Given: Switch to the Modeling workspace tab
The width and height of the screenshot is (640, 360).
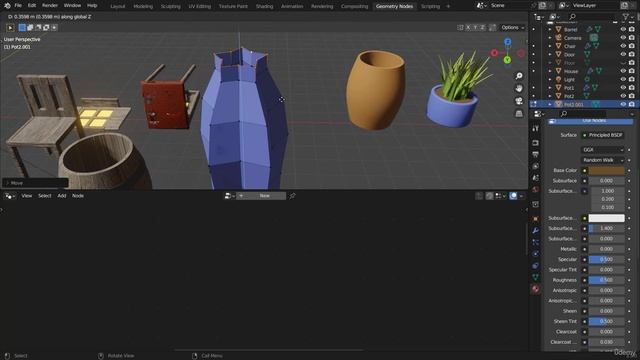Looking at the screenshot, I should [x=143, y=6].
